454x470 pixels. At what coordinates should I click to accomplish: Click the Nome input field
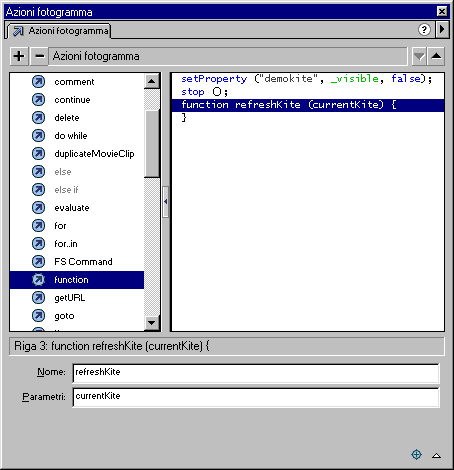pyautogui.click(x=256, y=373)
